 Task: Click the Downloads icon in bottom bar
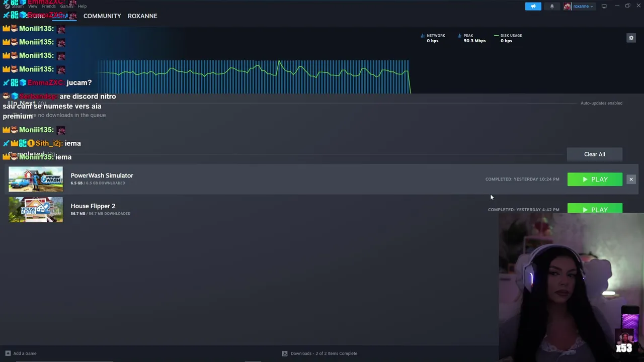coord(285,353)
